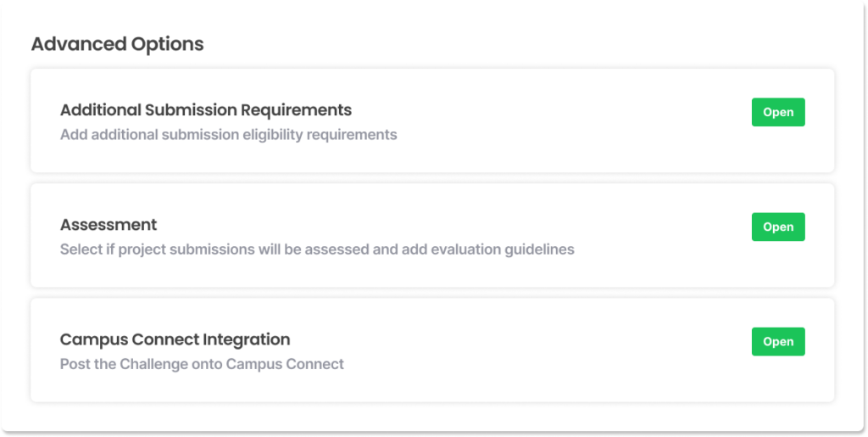Show project assessment and evaluation options
The width and height of the screenshot is (868, 437).
click(x=777, y=227)
